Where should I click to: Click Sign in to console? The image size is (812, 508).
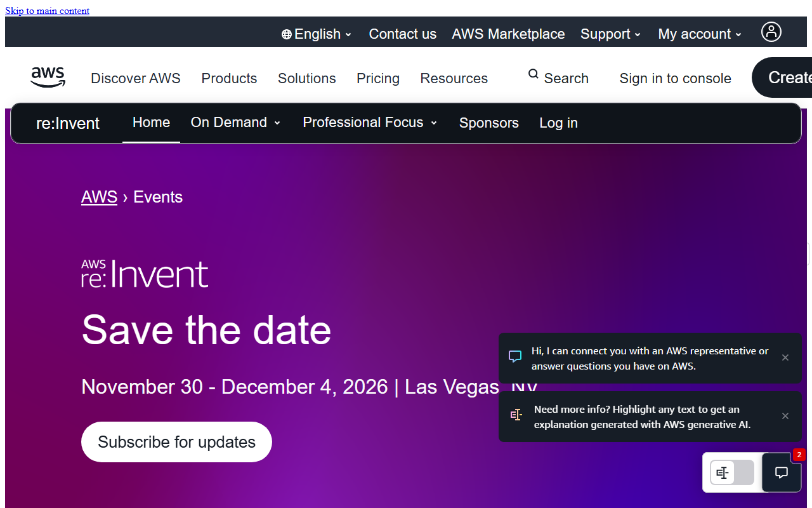point(675,78)
